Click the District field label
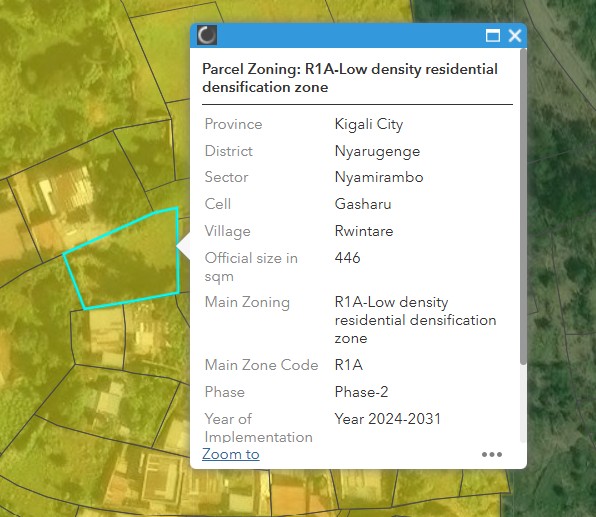Image resolution: width=596 pixels, height=517 pixels. pos(228,151)
